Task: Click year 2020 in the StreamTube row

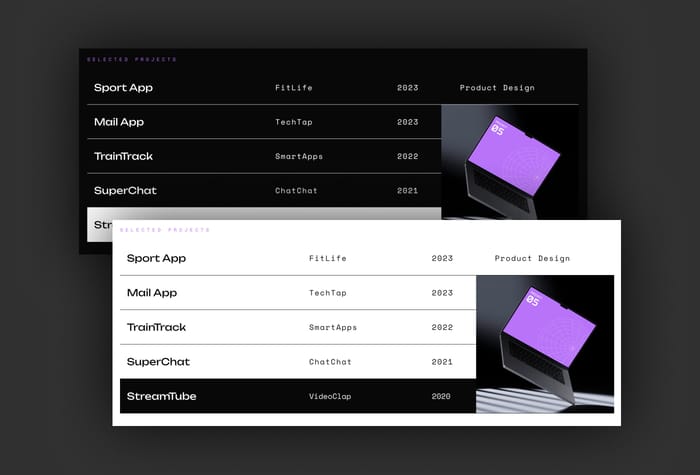Action: pyautogui.click(x=441, y=396)
